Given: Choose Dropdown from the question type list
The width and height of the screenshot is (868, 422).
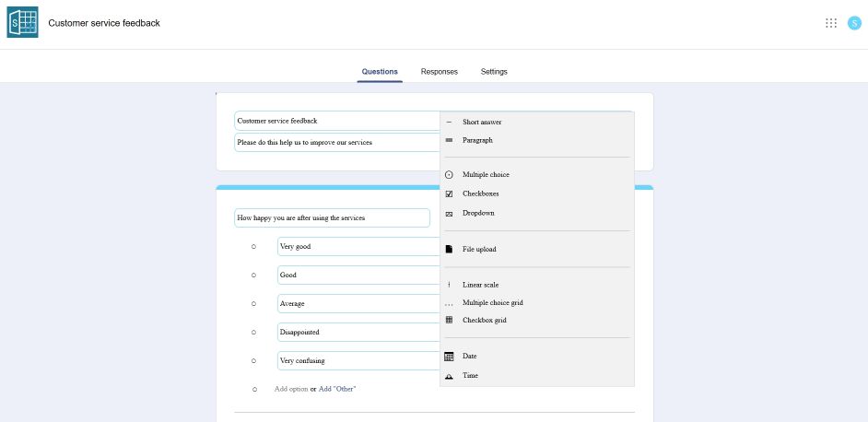Looking at the screenshot, I should [478, 213].
